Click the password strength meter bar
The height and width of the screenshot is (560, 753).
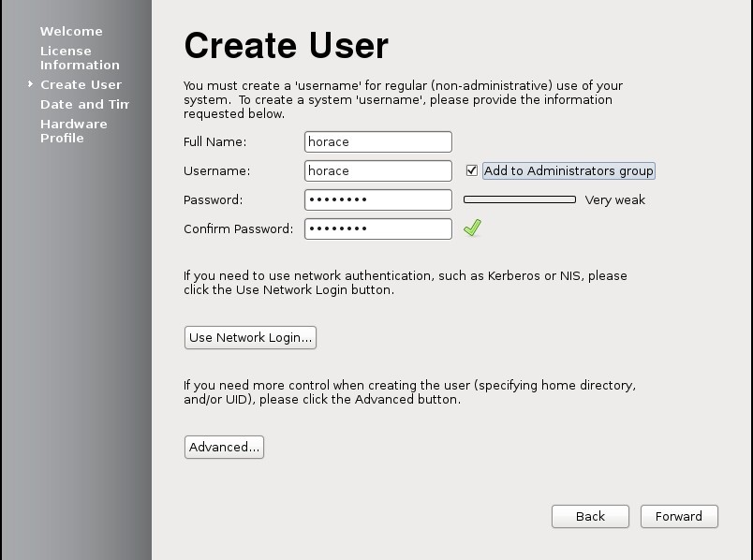click(519, 199)
